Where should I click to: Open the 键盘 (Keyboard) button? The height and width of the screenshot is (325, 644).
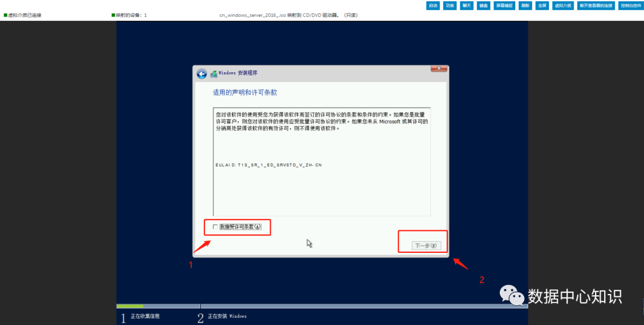click(484, 6)
